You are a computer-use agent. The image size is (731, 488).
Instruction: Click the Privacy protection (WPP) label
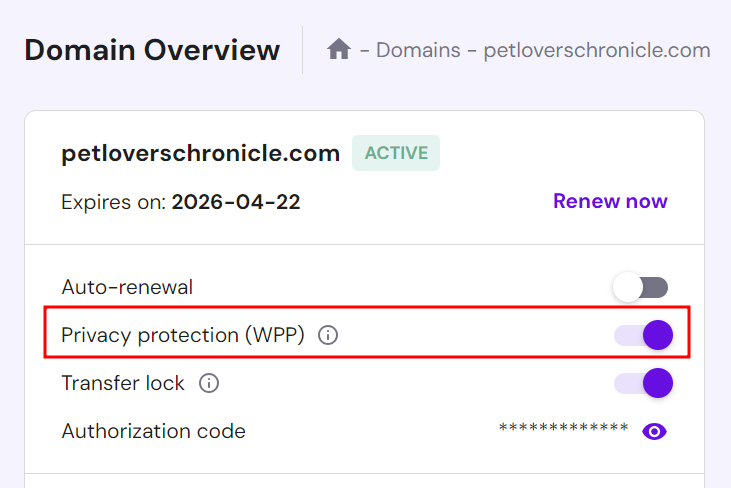(183, 335)
